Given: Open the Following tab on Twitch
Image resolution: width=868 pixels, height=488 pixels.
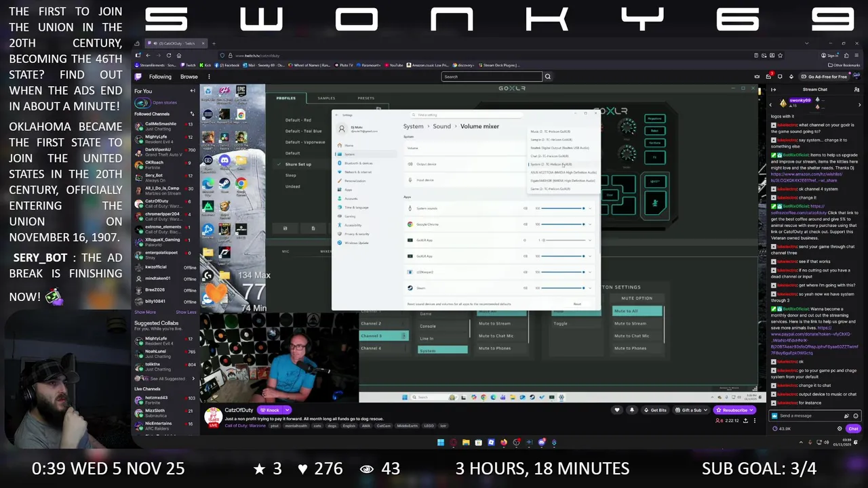Looking at the screenshot, I should point(160,77).
